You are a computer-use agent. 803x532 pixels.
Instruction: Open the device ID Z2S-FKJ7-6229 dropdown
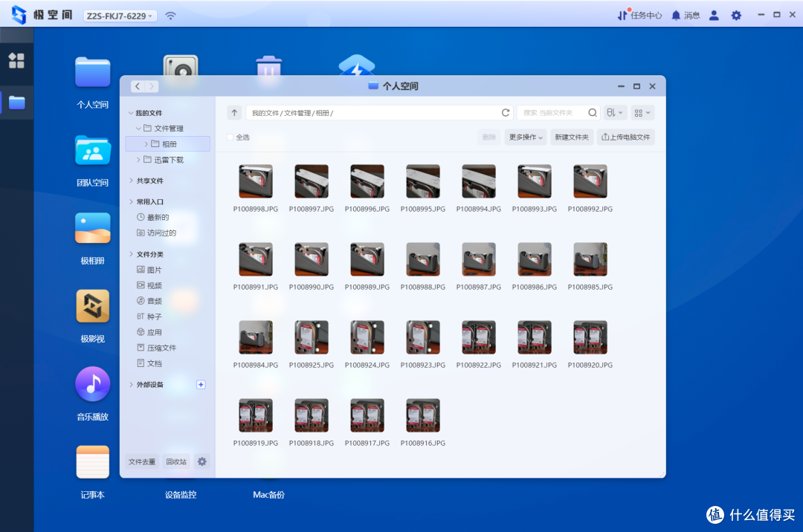tap(120, 16)
